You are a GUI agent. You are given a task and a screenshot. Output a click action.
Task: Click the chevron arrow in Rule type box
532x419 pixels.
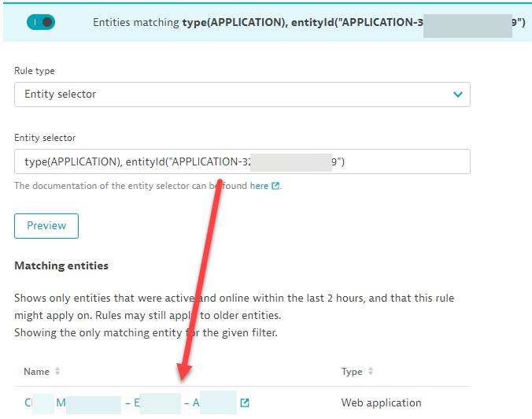click(x=457, y=95)
